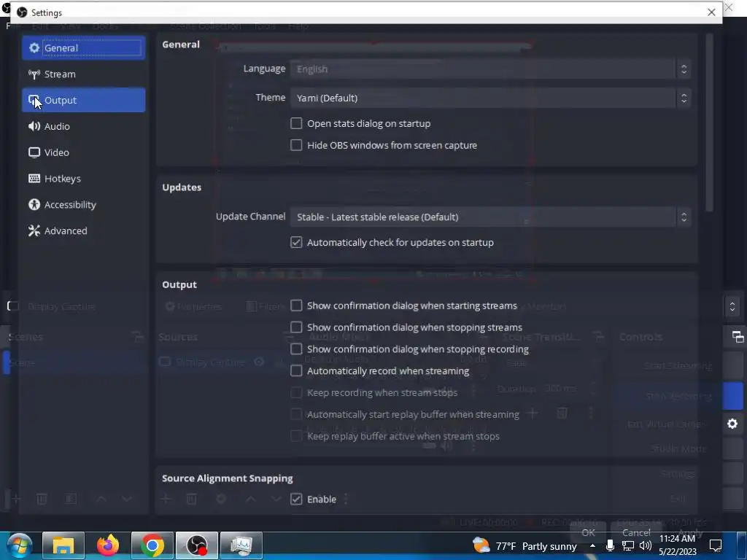Enable confirmation dialog when starting streams
The width and height of the screenshot is (747, 560).
pos(296,306)
